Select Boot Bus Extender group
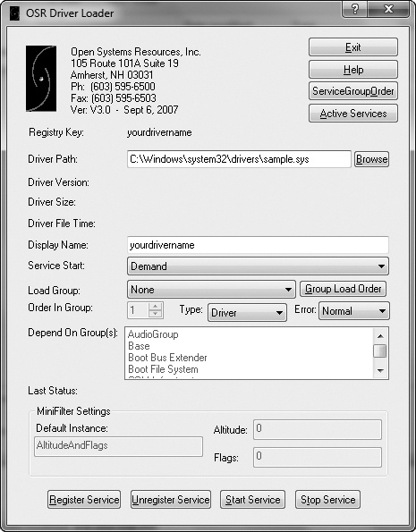 tap(167, 358)
